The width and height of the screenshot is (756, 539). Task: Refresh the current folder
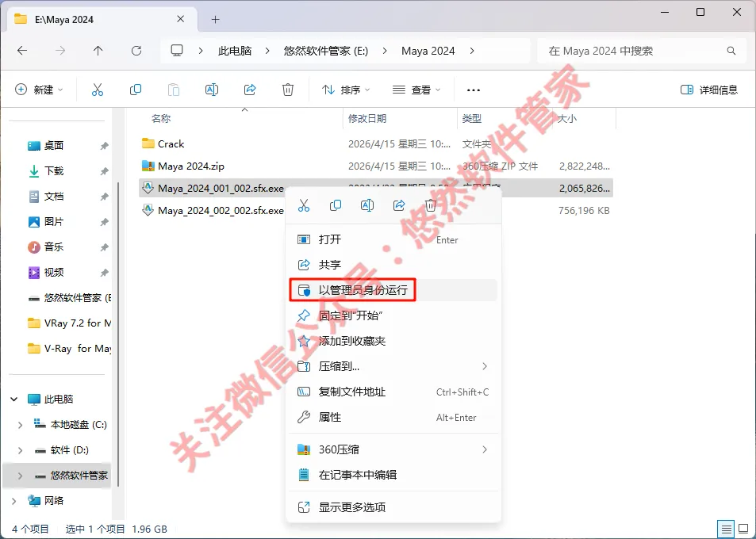click(x=136, y=51)
